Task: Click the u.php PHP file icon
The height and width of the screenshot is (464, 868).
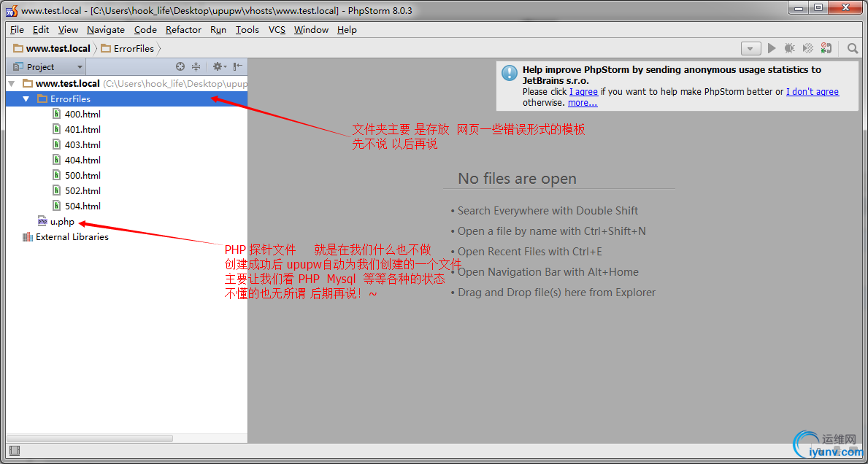Action: pyautogui.click(x=42, y=222)
